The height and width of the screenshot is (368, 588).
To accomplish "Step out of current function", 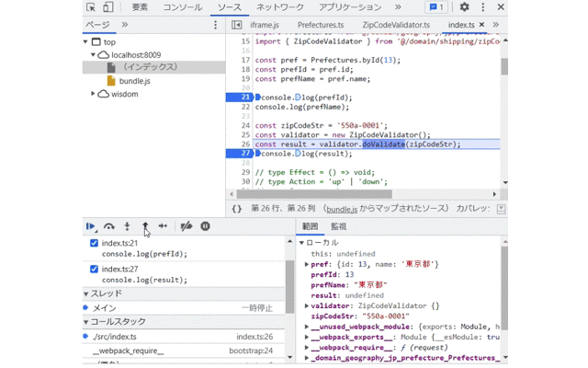I will 145,226.
